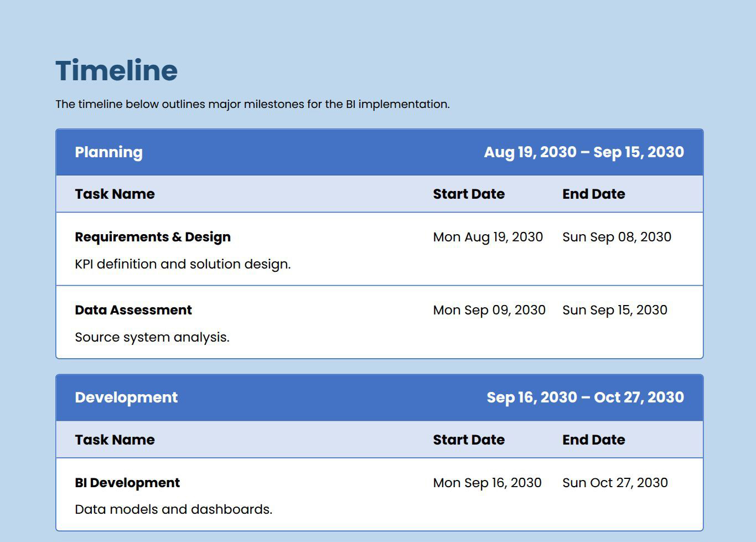This screenshot has height=542, width=756.
Task: Select the Data Assessment task name
Action: 133,310
